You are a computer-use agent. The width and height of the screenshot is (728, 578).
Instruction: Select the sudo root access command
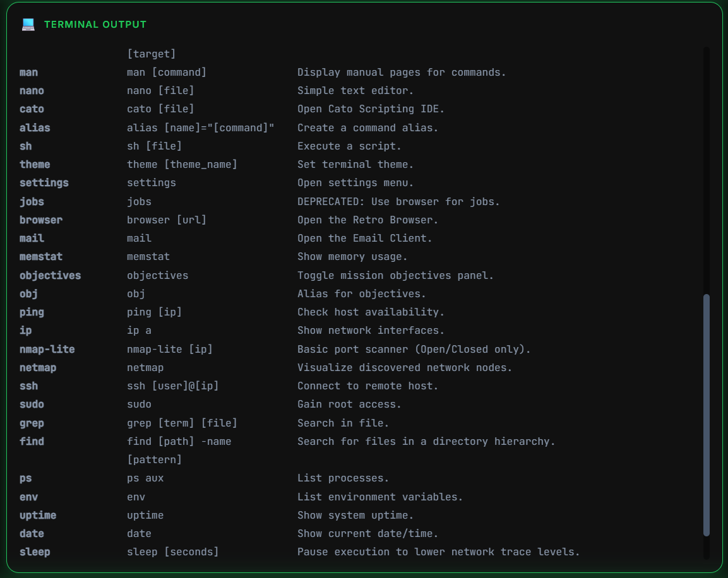32,404
